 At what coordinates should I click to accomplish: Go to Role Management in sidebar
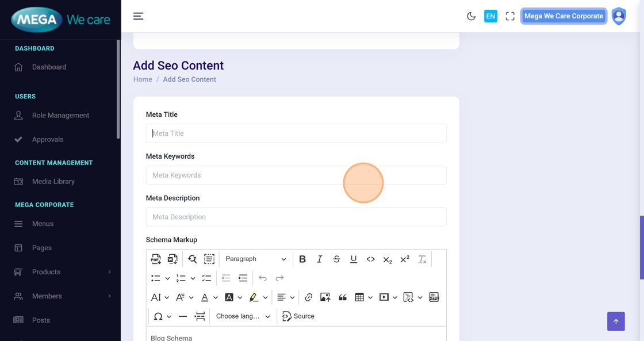tap(60, 116)
